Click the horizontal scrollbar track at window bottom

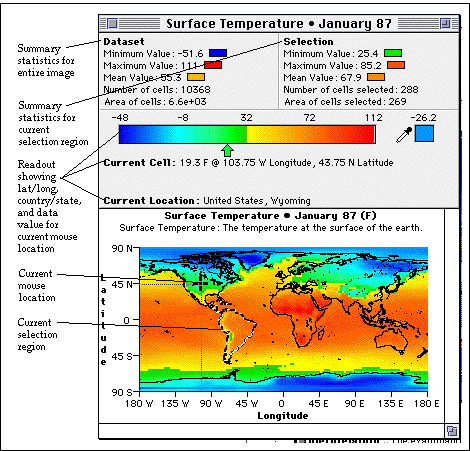(272, 431)
